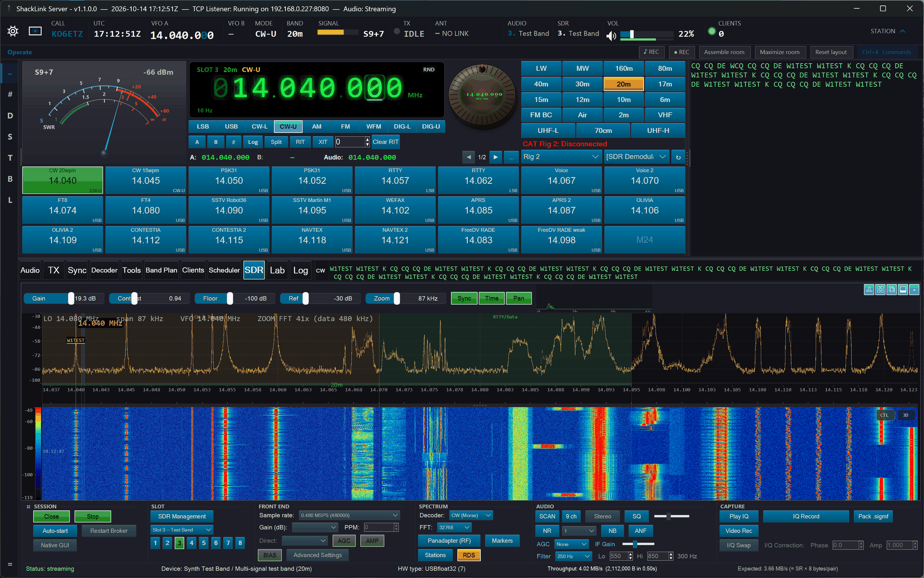Image resolution: width=924 pixels, height=578 pixels.
Task: Open the T sidebar section
Action: (10, 158)
